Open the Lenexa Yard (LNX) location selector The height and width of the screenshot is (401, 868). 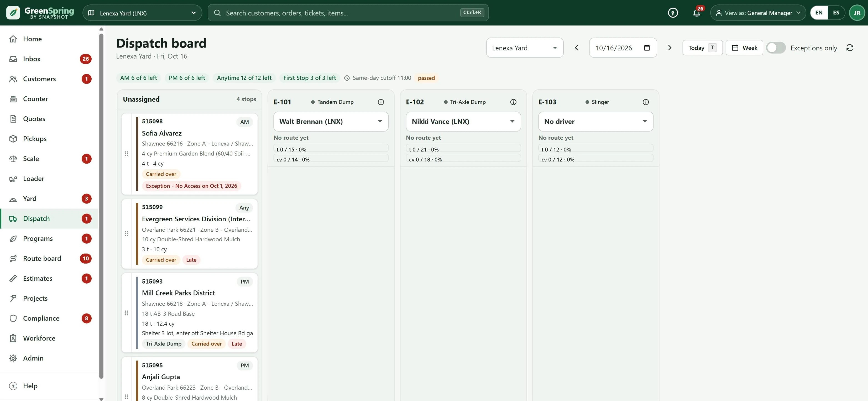142,13
